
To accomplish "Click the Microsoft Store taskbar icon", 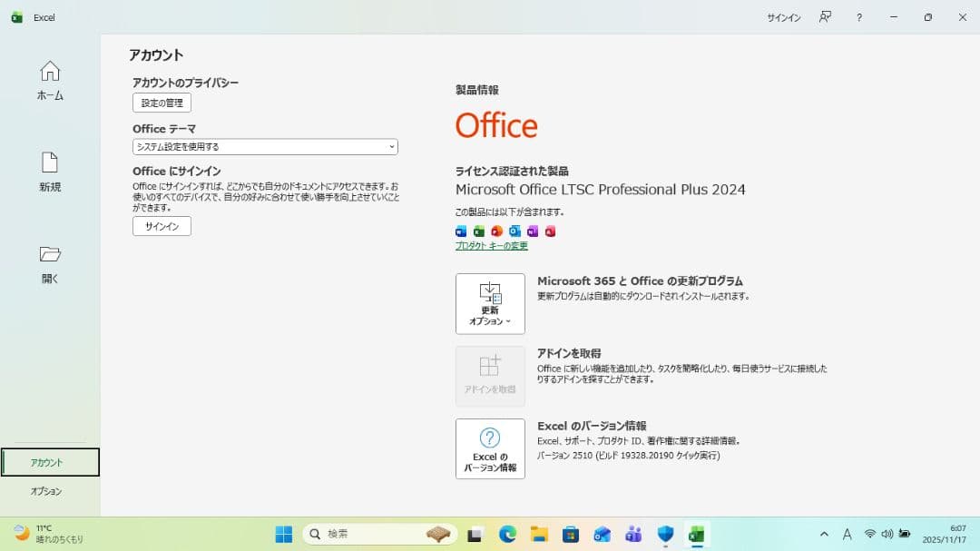I will click(x=571, y=534).
